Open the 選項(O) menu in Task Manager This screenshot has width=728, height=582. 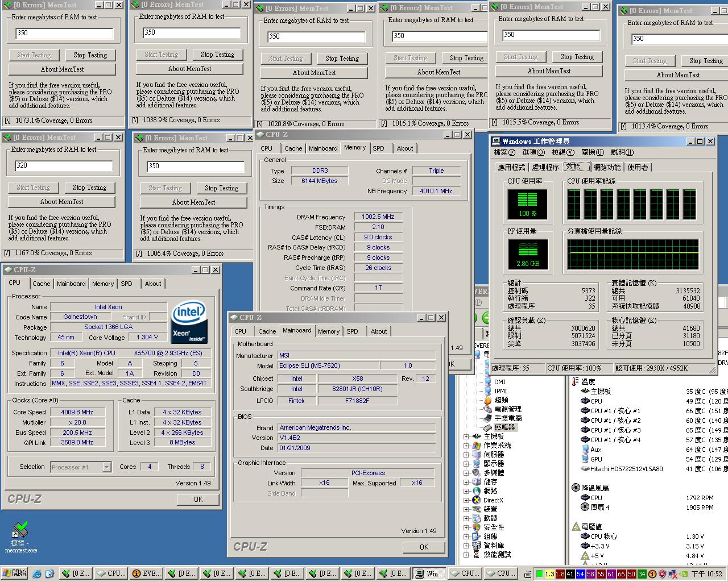point(533,152)
